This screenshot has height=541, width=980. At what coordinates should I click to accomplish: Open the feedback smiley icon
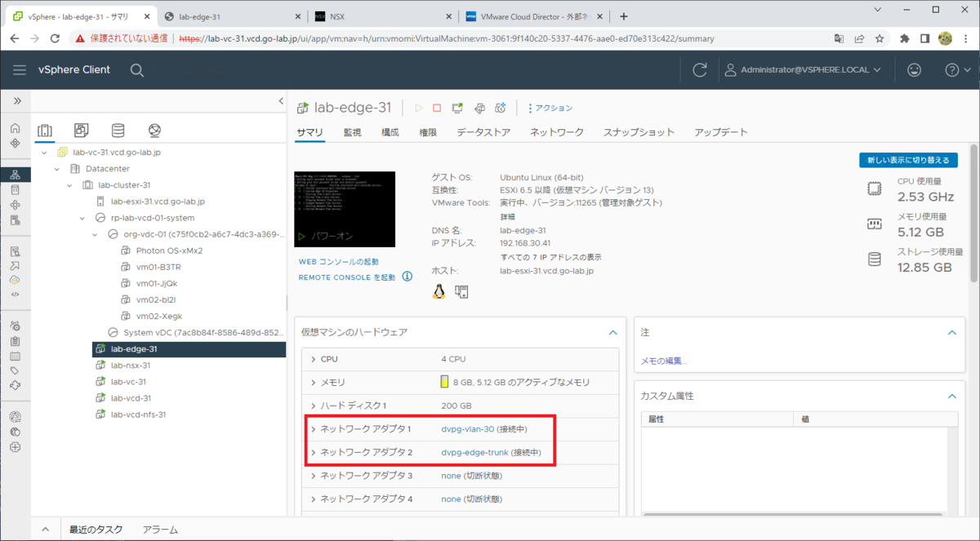pos(914,70)
